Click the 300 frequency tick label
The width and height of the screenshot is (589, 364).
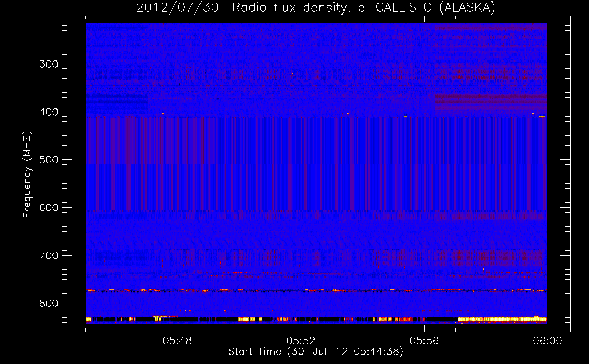[49, 64]
